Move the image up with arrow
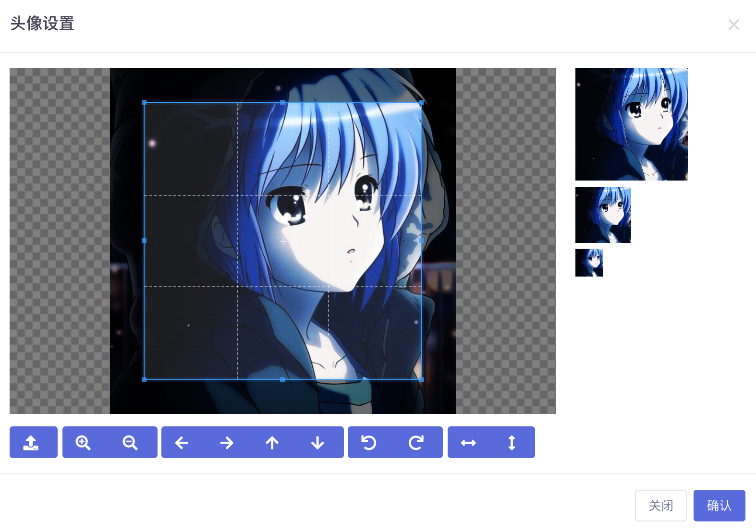The width and height of the screenshot is (756, 532). click(x=272, y=442)
